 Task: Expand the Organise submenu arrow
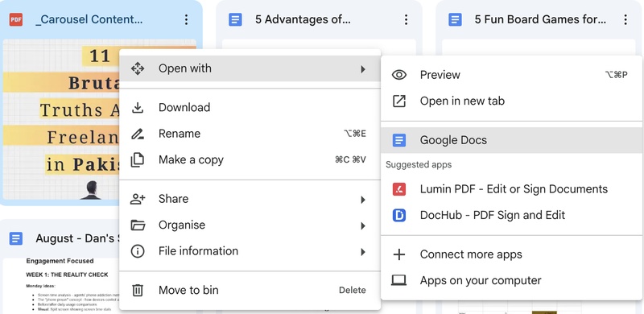(363, 225)
